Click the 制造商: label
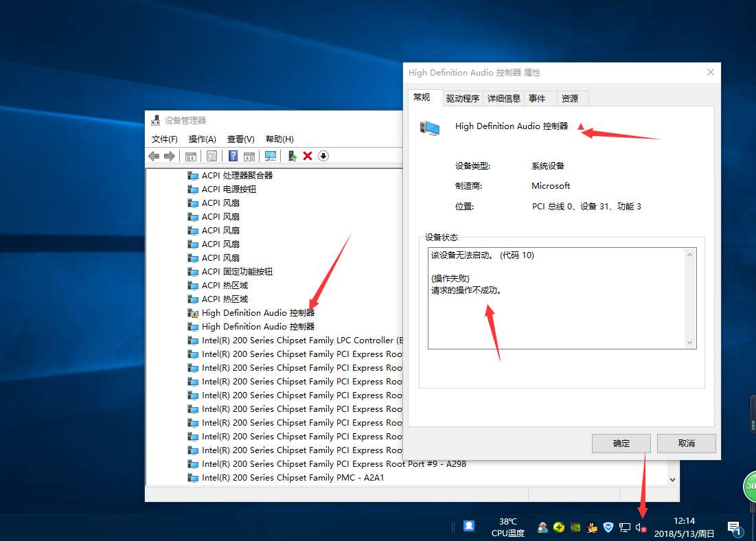 (x=469, y=185)
